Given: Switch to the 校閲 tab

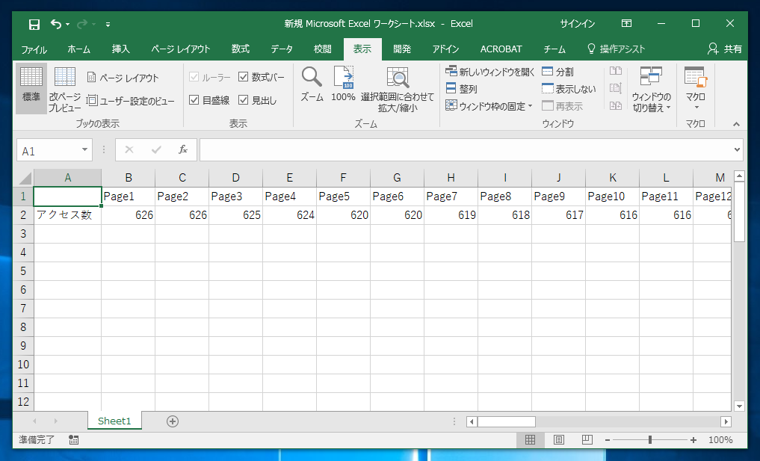Looking at the screenshot, I should point(322,49).
